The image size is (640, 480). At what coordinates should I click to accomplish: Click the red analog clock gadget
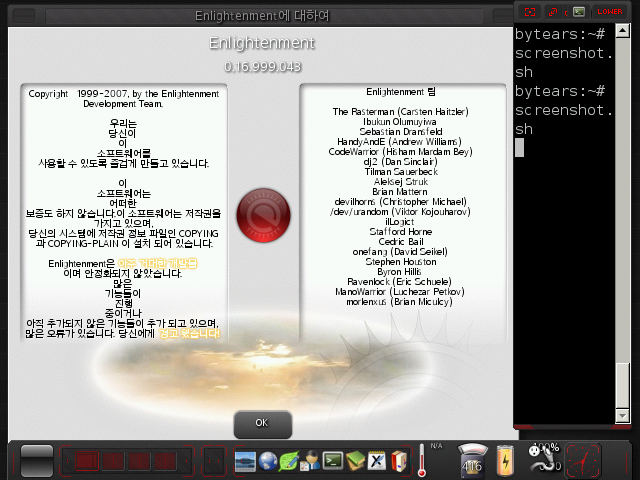point(583,461)
